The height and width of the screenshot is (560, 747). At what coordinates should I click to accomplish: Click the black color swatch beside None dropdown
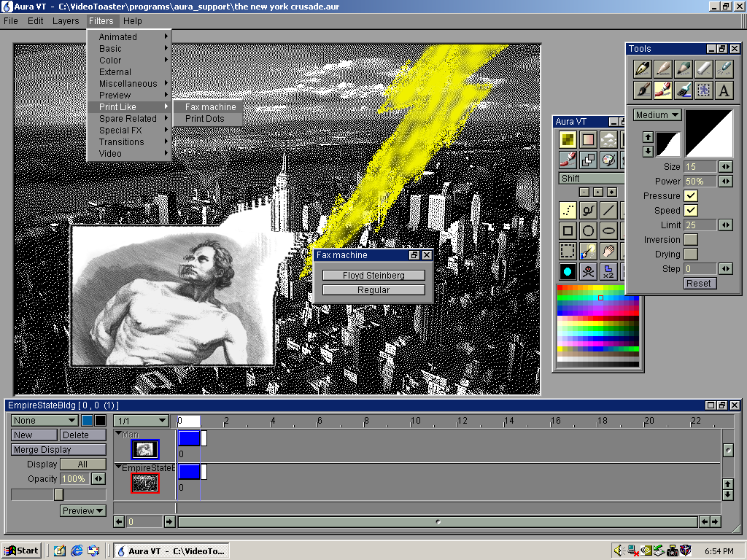[100, 421]
